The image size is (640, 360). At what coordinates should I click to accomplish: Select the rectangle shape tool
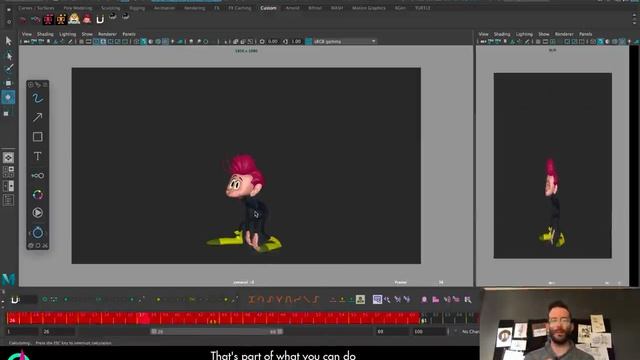pos(38,137)
